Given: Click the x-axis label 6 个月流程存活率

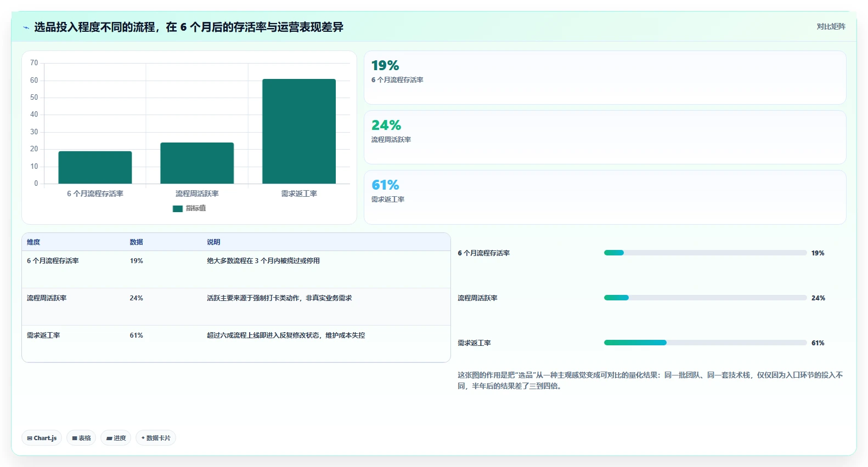Looking at the screenshot, I should [x=95, y=193].
